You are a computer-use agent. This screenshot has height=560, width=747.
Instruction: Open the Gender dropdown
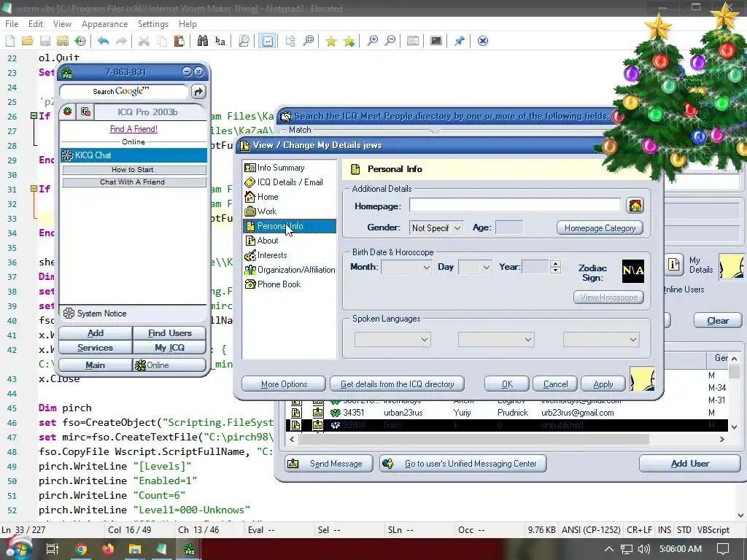pos(436,228)
